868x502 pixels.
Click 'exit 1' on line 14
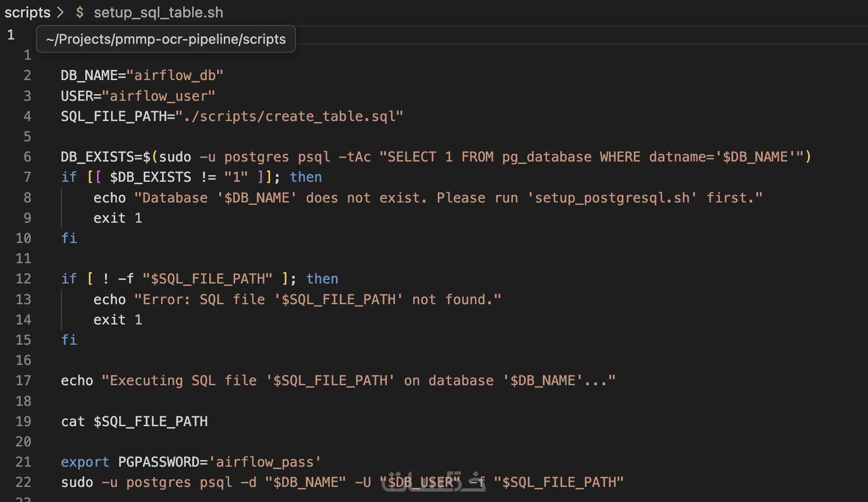[x=118, y=320]
